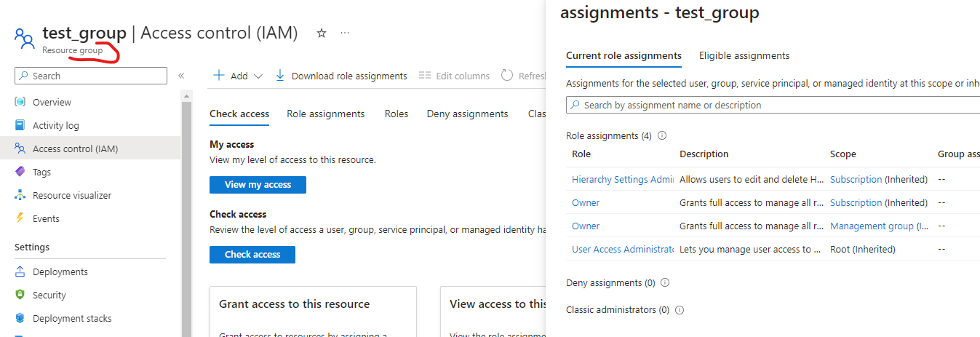Click the View my access button
Screen dimensions: 980x337
(258, 185)
